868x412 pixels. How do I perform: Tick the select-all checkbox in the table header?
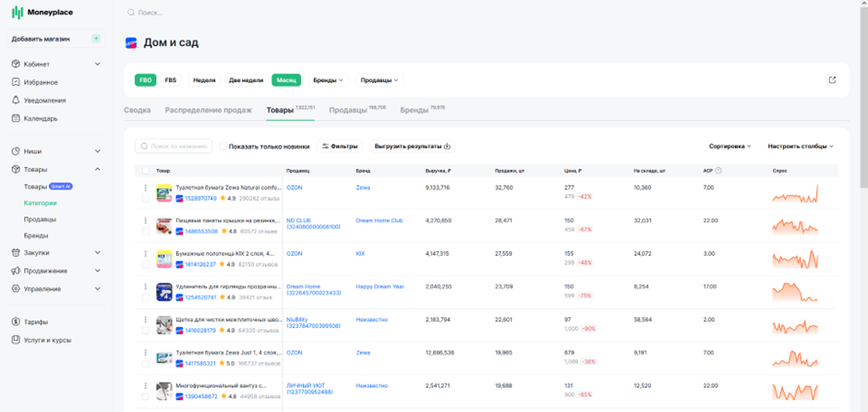[146, 171]
